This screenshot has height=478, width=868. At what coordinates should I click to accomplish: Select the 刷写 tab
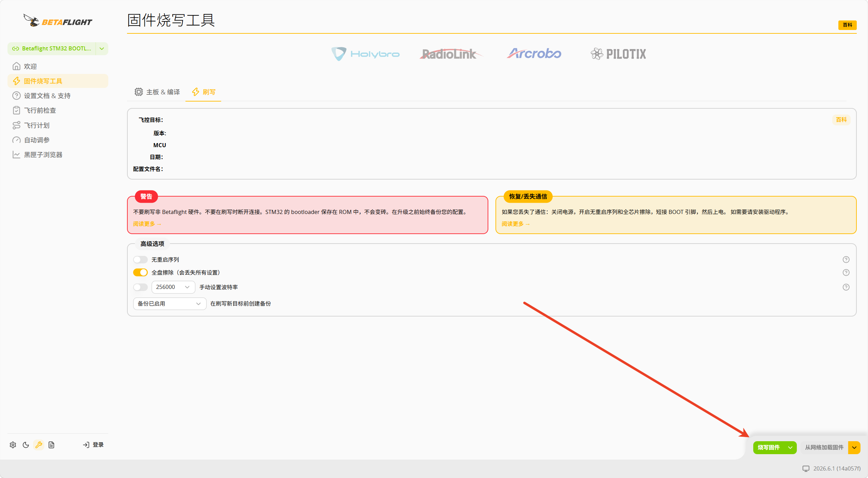pos(204,92)
